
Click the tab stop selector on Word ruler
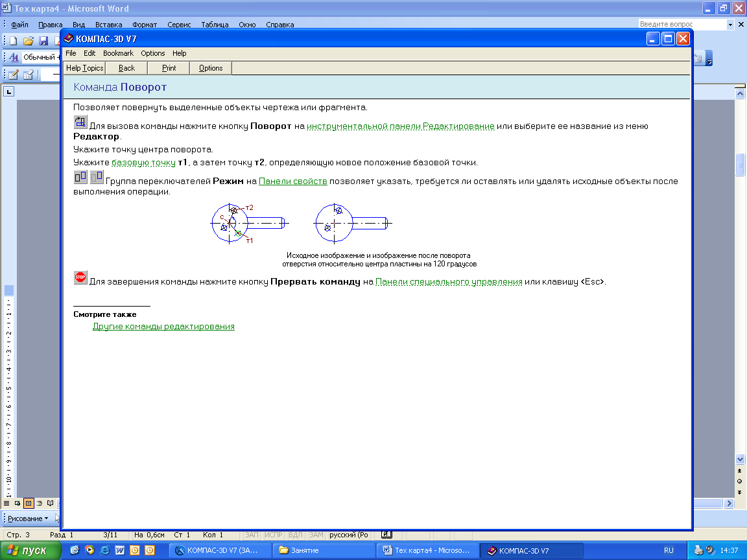click(8, 91)
